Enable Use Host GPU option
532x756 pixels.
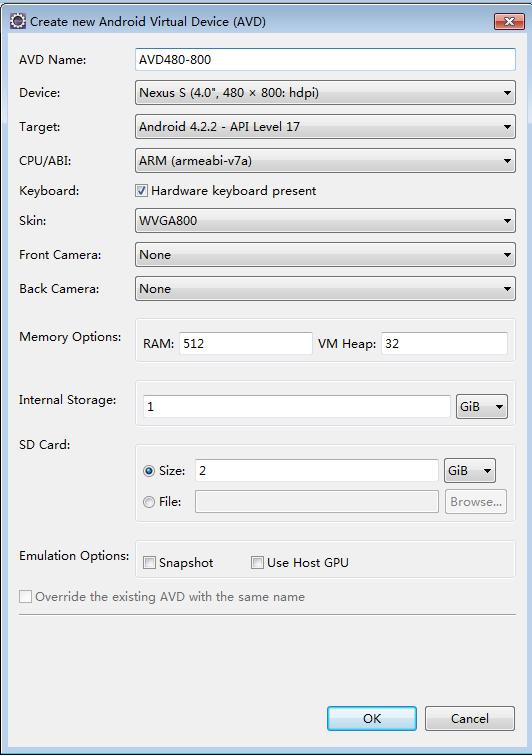[257, 562]
